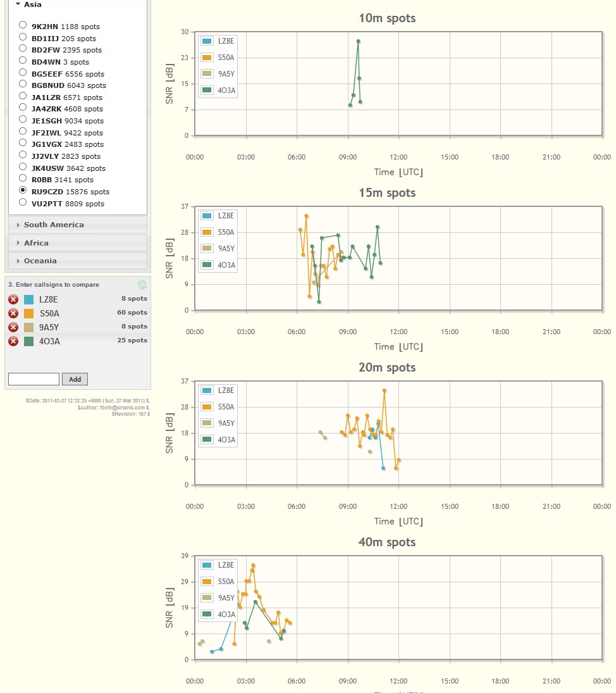616x693 pixels.
Task: Expand the Oceania section
Action: tap(40, 261)
